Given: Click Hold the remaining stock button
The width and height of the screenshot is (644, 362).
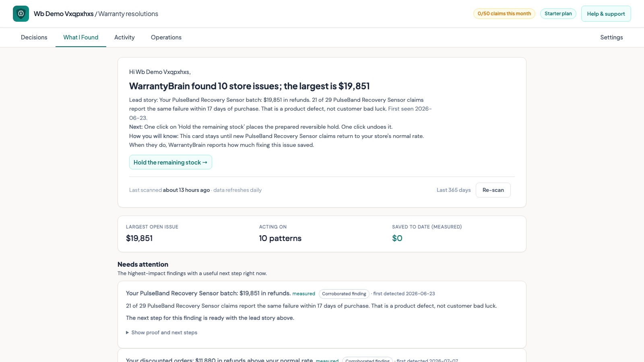Looking at the screenshot, I should click(x=171, y=162).
